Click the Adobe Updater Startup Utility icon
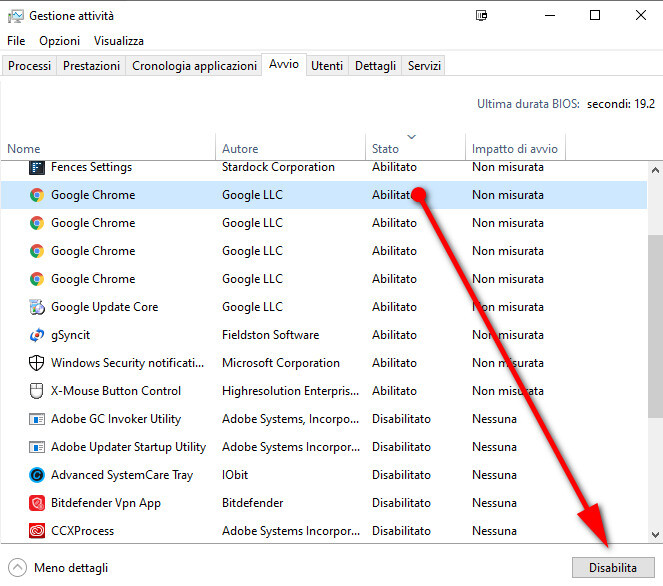Viewport: 663px width, 586px height. coord(36,447)
